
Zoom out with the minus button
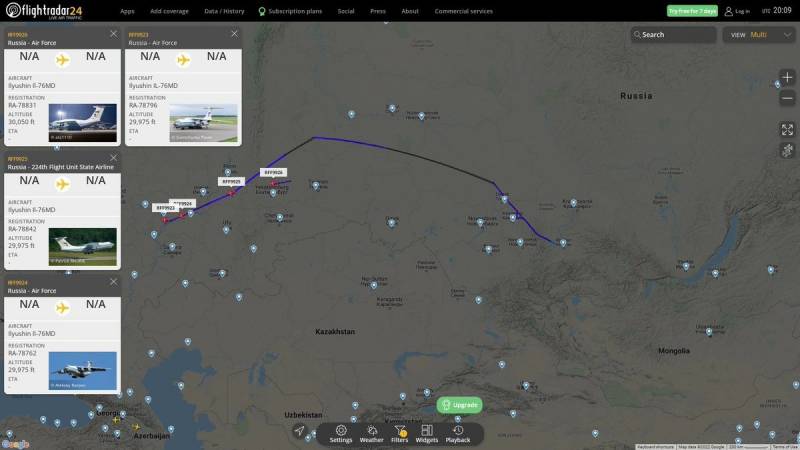click(x=787, y=98)
